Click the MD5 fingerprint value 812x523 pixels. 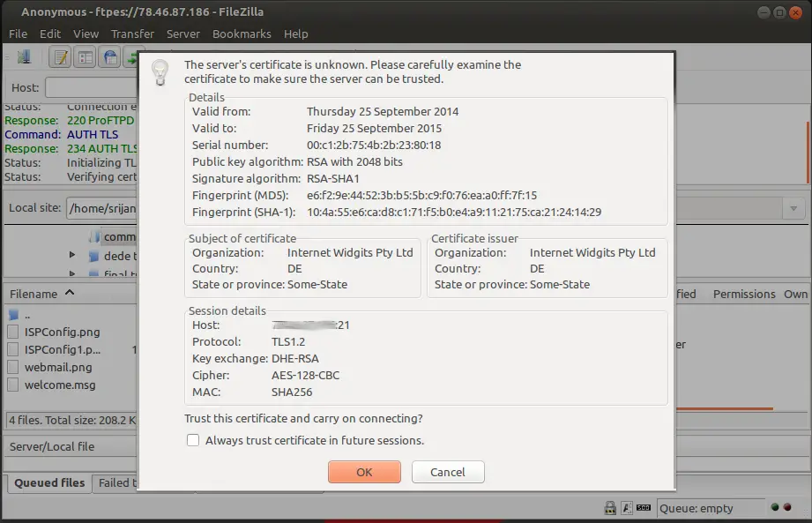421,195
